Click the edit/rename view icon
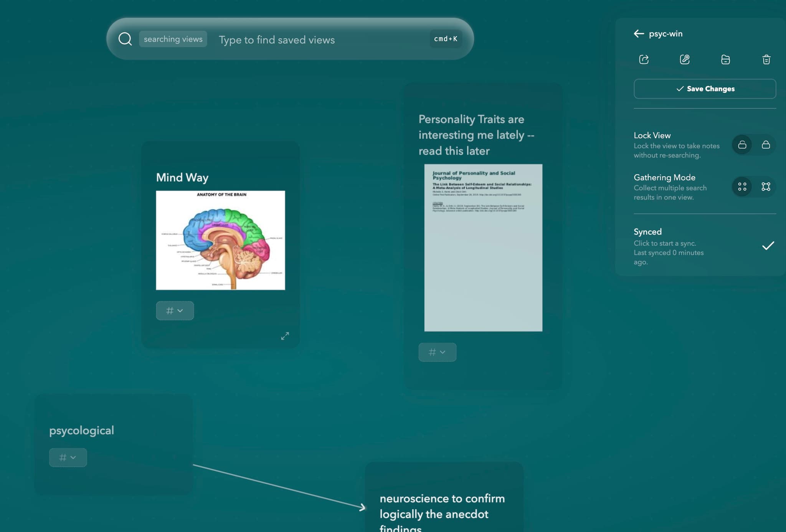This screenshot has height=532, width=786. click(x=685, y=59)
